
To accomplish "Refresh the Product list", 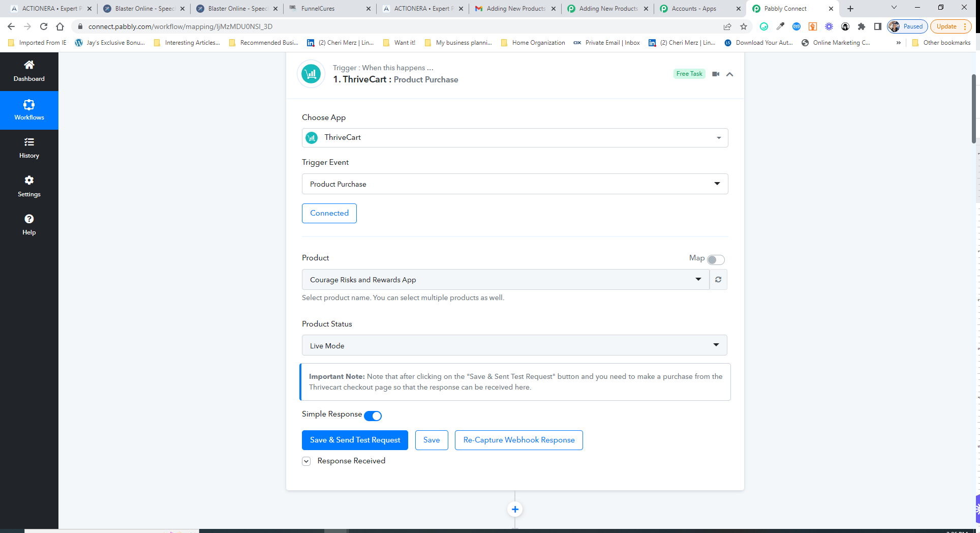I will (718, 280).
